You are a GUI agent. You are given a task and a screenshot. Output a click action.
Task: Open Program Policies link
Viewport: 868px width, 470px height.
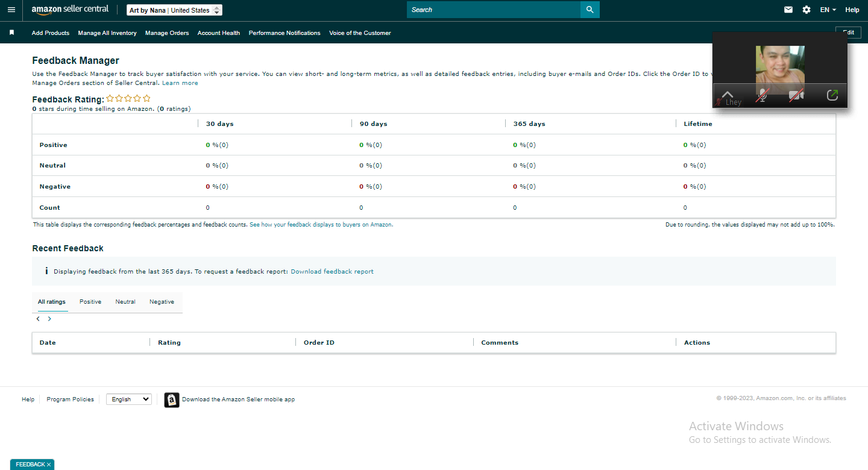71,399
